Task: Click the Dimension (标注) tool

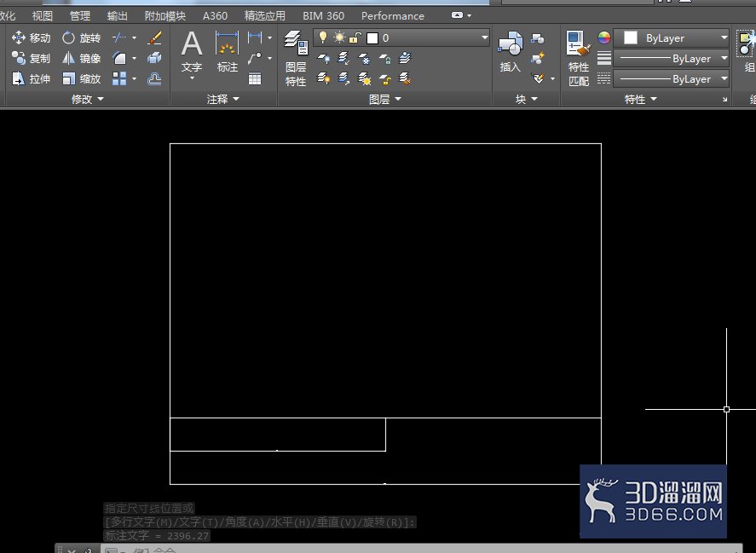Action: point(227,52)
